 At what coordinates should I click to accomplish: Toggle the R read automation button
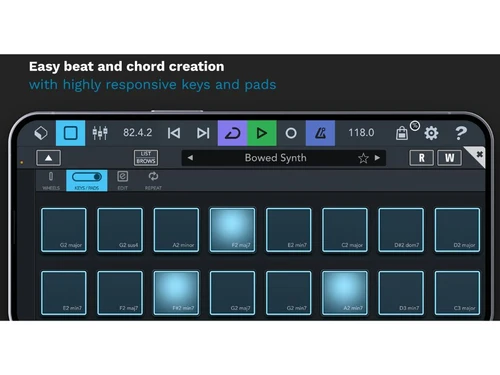click(422, 158)
